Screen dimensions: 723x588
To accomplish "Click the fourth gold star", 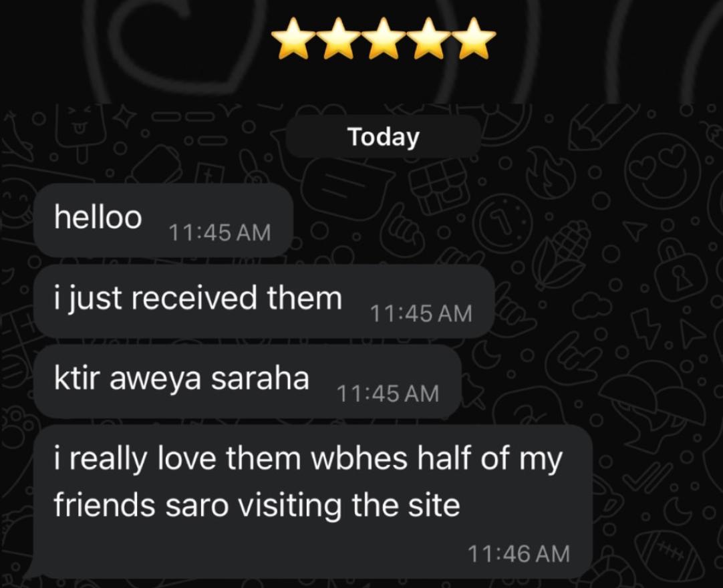I will [429, 38].
